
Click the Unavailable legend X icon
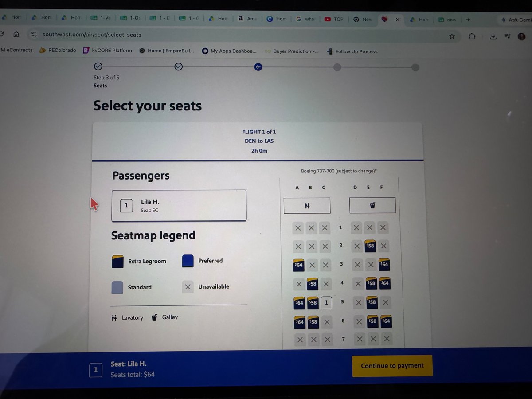coord(188,287)
